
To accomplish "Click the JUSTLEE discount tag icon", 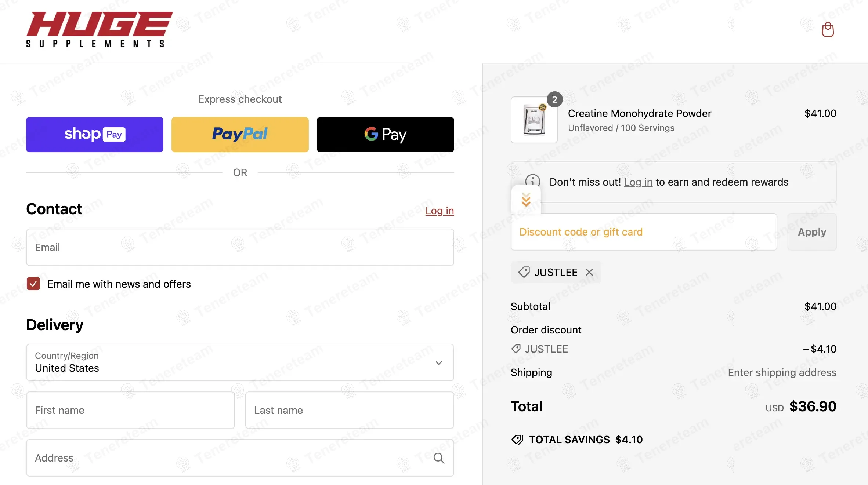I will pos(524,272).
